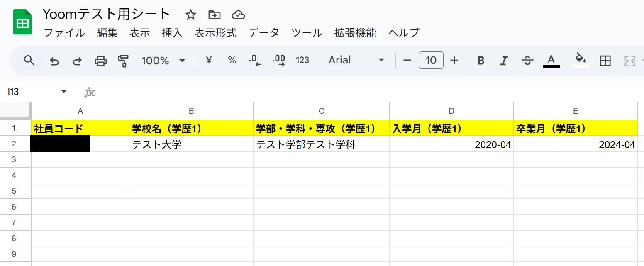Select row 2 header

pyautogui.click(x=15, y=144)
